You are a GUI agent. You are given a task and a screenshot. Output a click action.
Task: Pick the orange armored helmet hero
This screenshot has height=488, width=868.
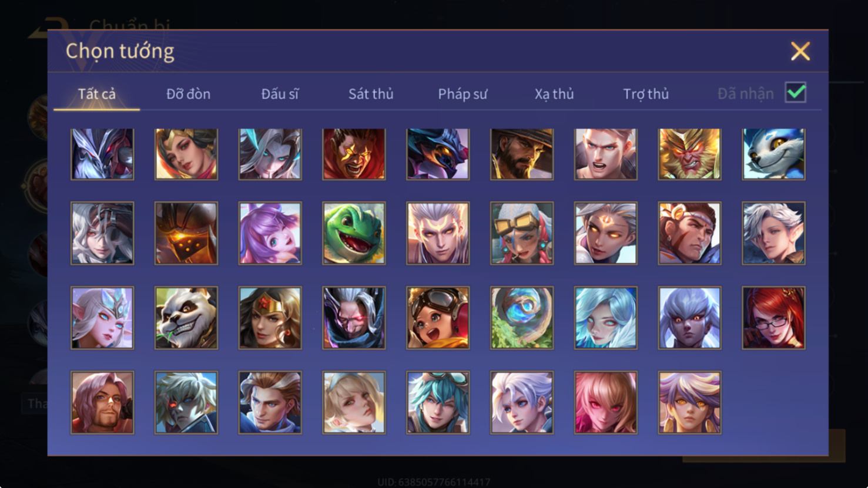[186, 233]
